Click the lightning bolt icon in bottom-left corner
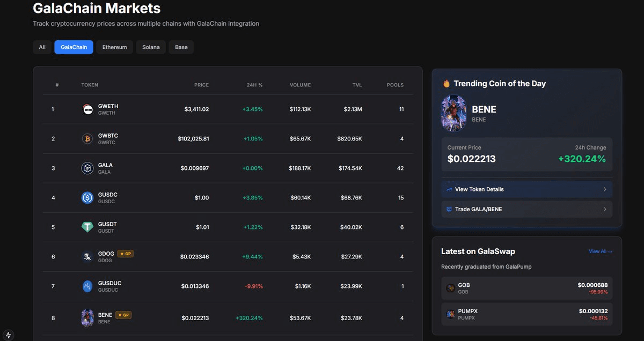 (x=8, y=334)
